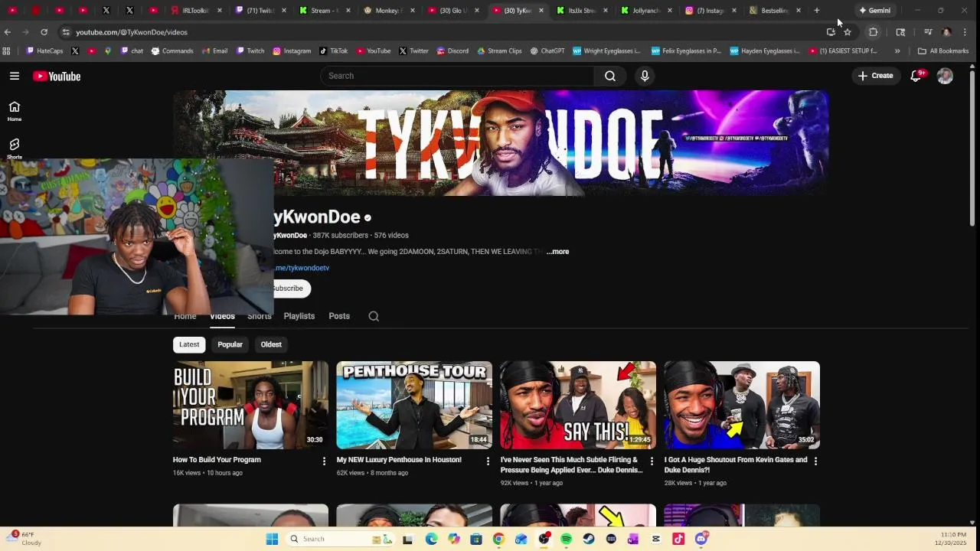
Task: Click the Chrome address bar URL
Action: pyautogui.click(x=132, y=32)
